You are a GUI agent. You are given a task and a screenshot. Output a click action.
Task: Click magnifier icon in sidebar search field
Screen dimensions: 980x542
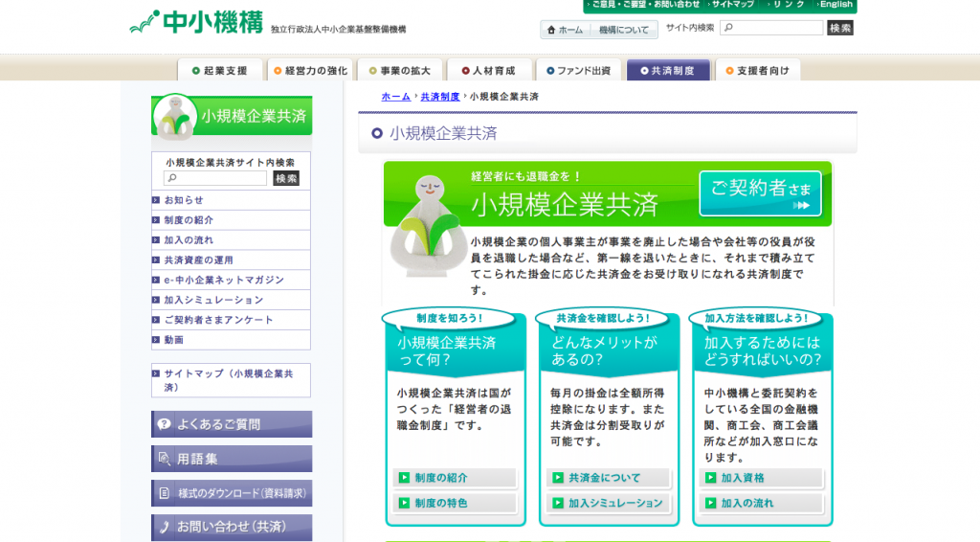[x=172, y=178]
